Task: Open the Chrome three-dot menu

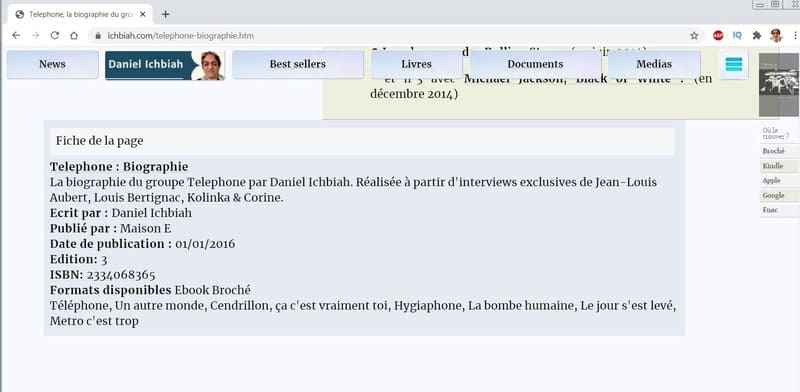Action: (x=795, y=35)
